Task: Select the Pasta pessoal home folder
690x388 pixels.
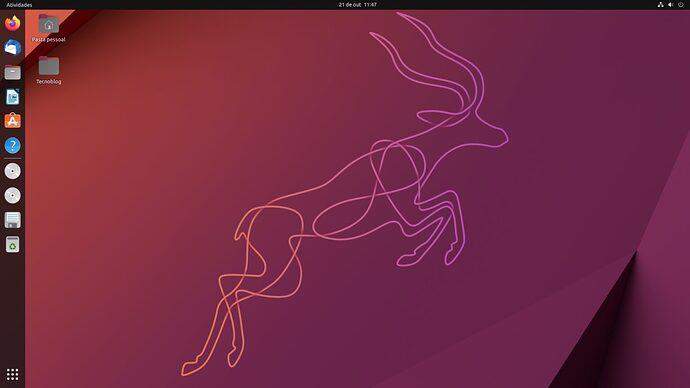Action: 48,28
